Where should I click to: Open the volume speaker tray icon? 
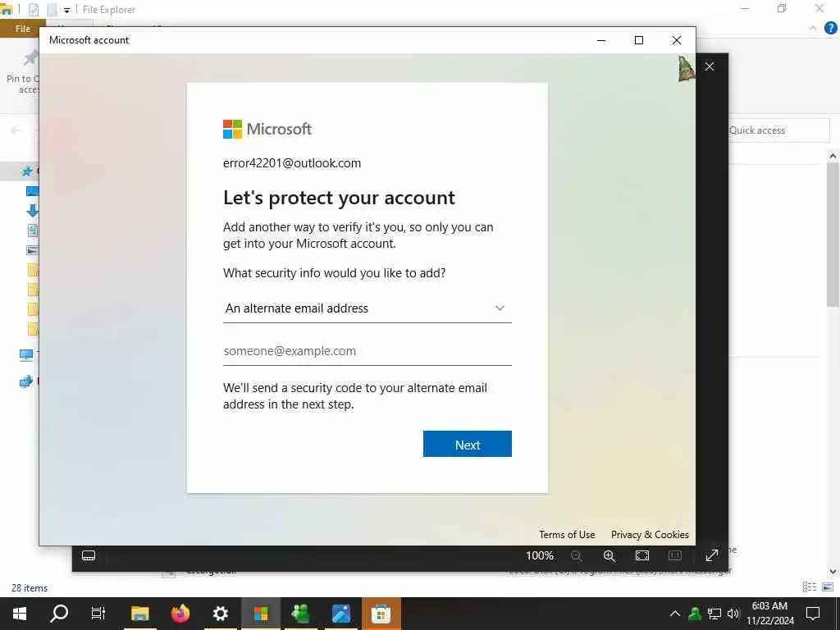coord(733,614)
